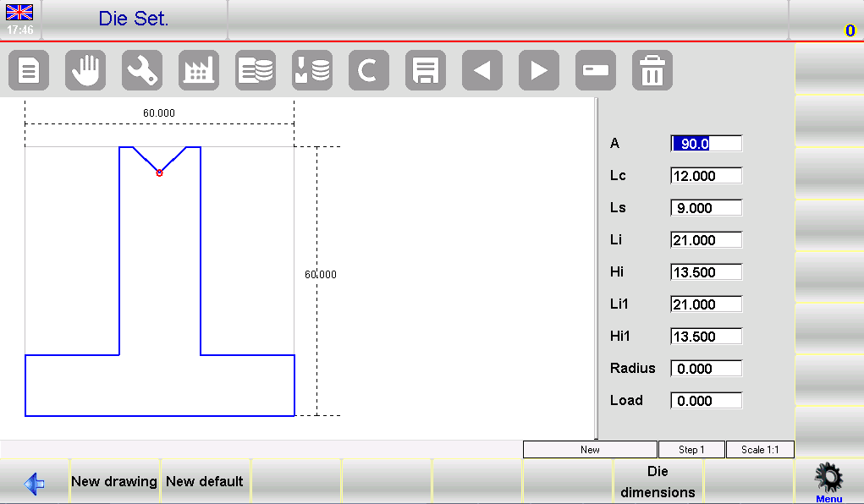This screenshot has width=864, height=504.
Task: Save the die using the floppy disk icon
Action: click(425, 70)
